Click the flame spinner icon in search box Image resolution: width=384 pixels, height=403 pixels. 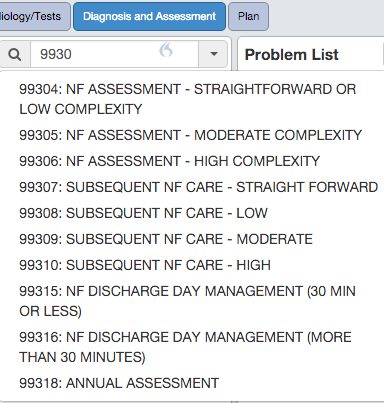pos(166,50)
